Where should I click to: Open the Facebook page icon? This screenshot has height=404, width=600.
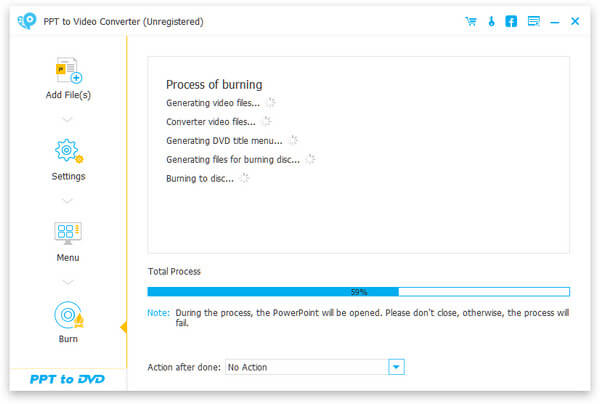pos(511,21)
